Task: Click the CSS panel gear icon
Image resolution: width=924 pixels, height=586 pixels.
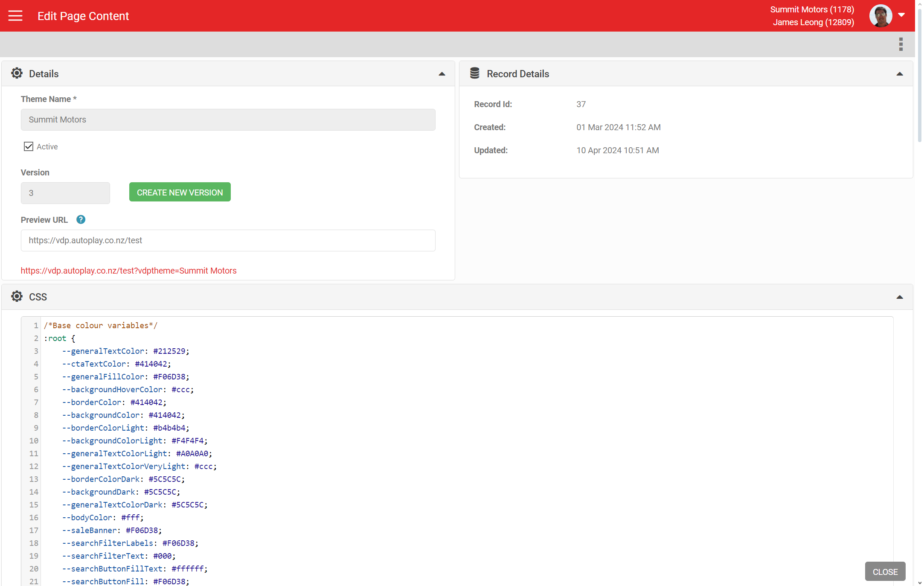Action: coord(17,297)
